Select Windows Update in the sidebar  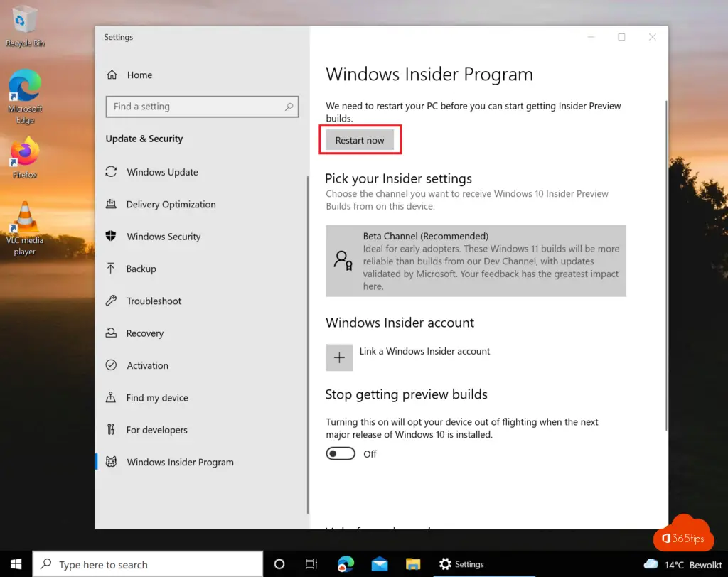pos(161,172)
